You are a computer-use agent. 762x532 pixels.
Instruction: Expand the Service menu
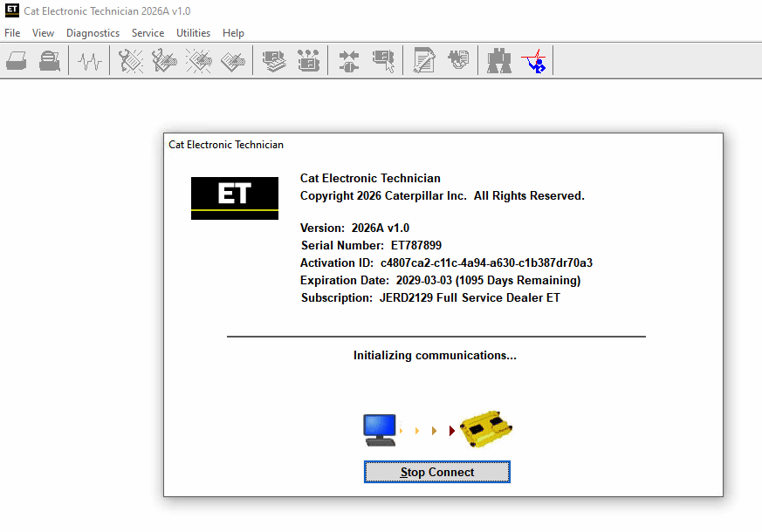click(148, 33)
